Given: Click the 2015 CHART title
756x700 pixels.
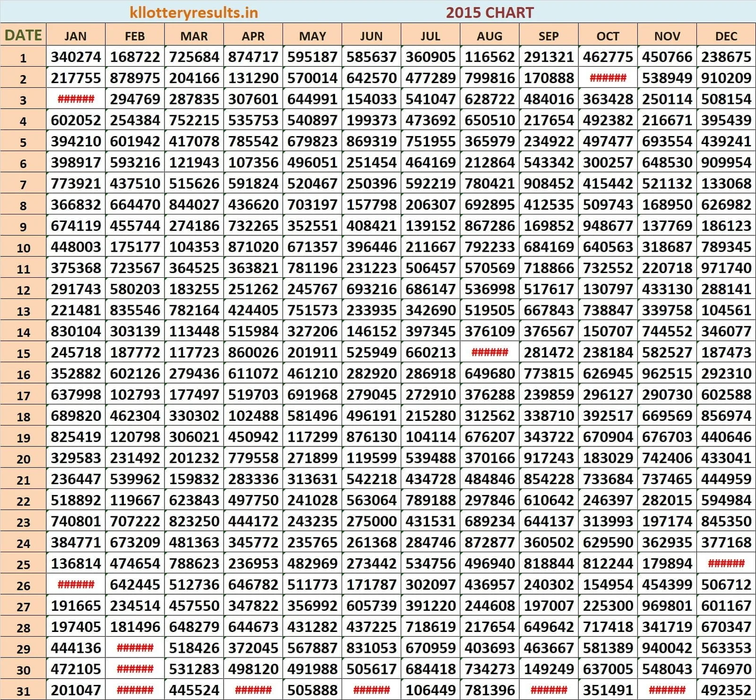Looking at the screenshot, I should (489, 13).
